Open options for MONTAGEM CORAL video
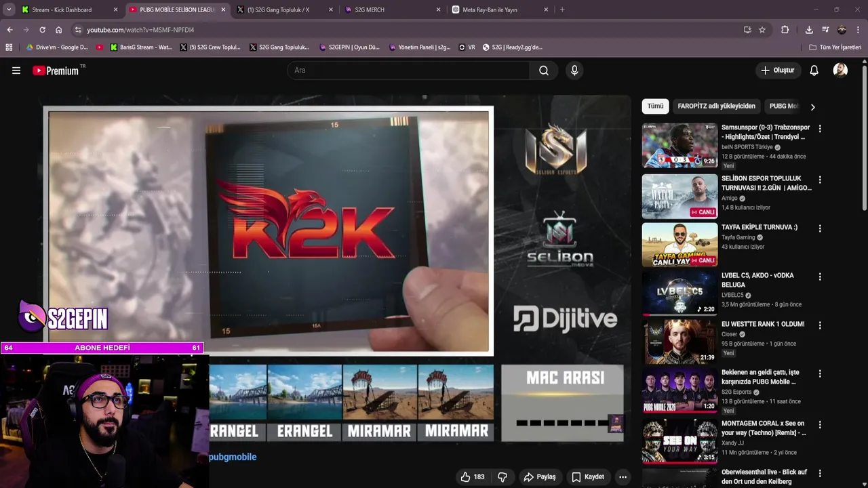 (x=819, y=425)
